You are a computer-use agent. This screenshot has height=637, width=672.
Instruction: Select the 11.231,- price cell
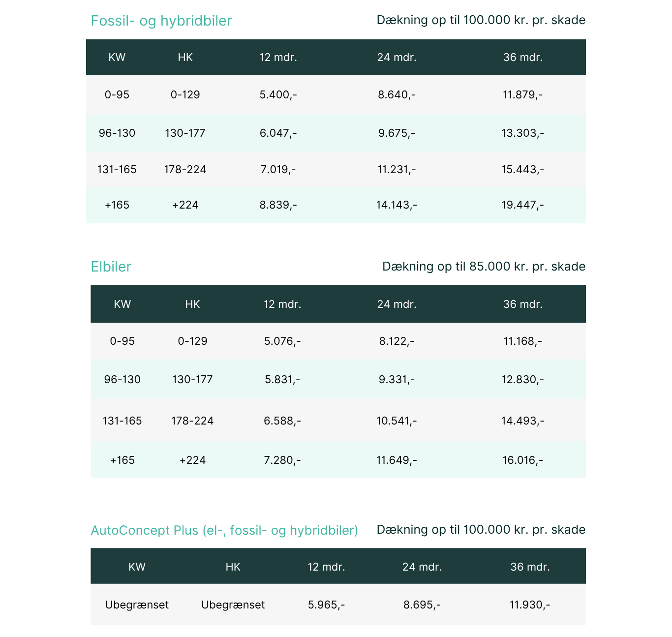click(x=397, y=169)
